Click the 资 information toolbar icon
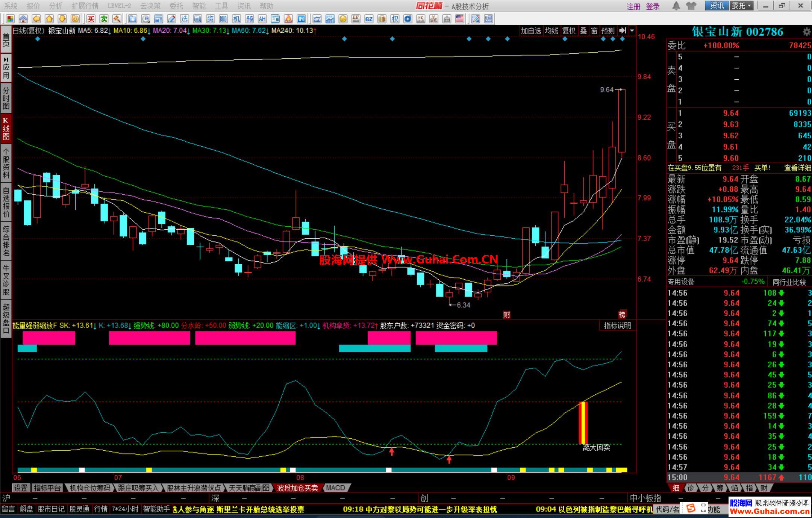 tap(210, 19)
